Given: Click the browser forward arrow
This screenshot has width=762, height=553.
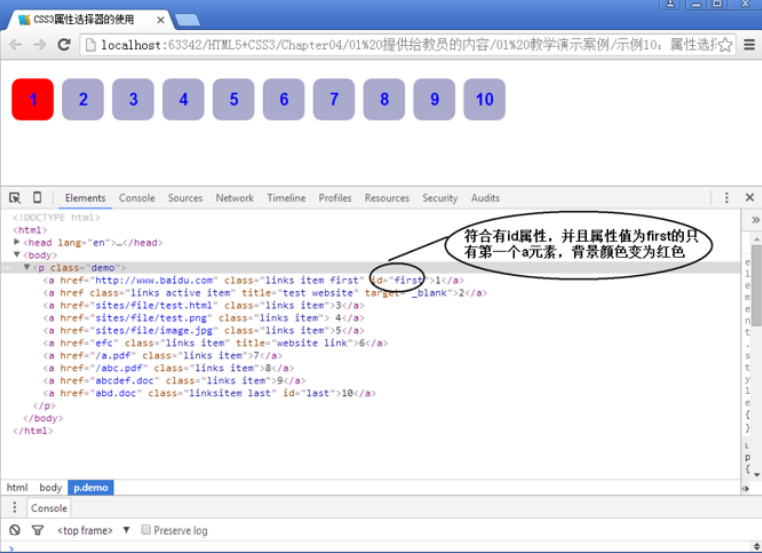Looking at the screenshot, I should [39, 45].
